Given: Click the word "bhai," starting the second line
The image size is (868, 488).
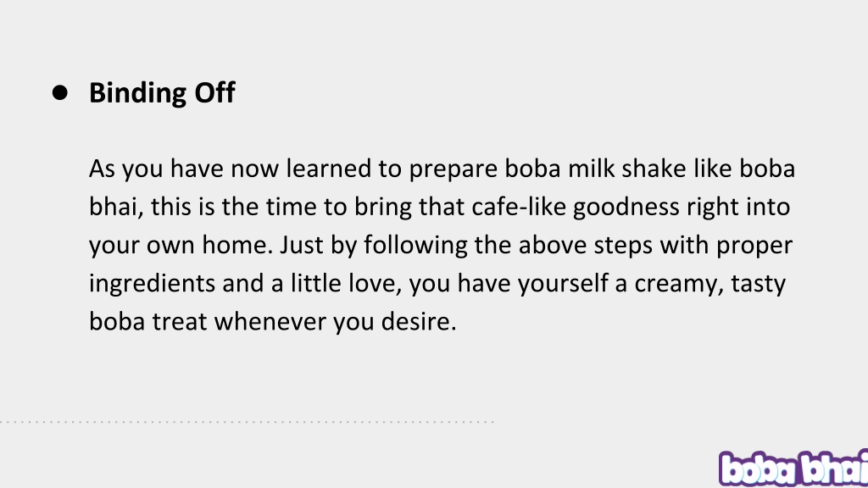Looking at the screenshot, I should (x=116, y=208).
